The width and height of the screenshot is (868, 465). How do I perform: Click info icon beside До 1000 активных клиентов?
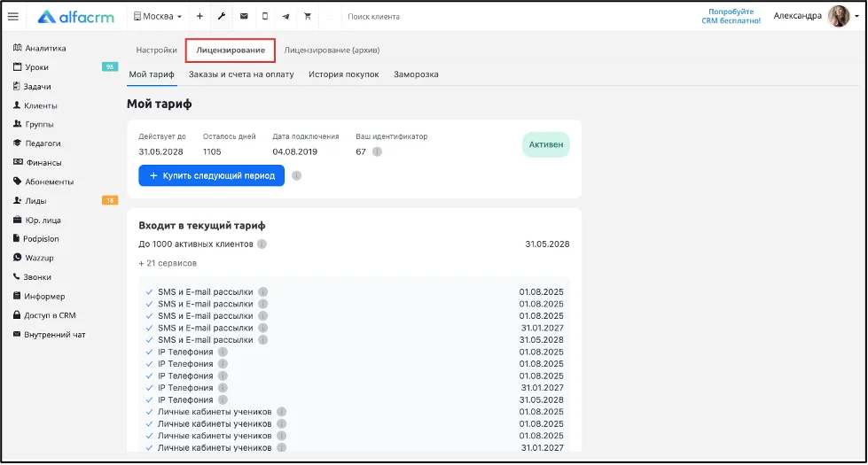coord(262,244)
